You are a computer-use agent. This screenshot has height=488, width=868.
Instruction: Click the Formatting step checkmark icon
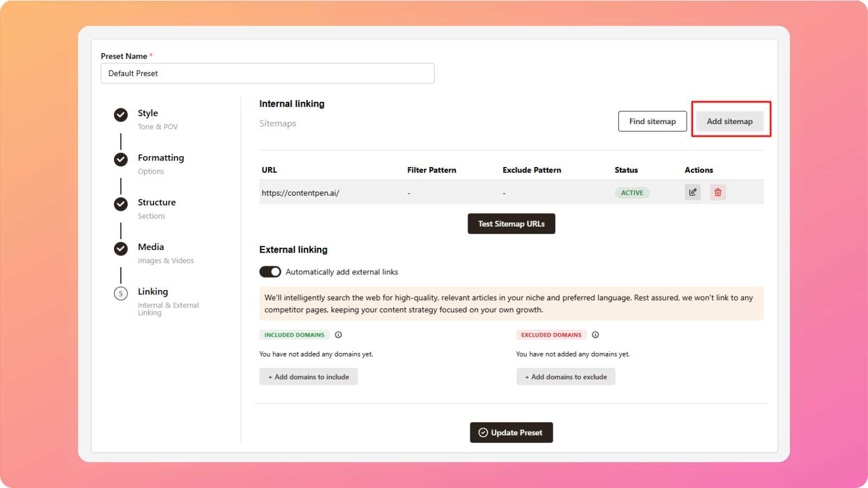pyautogui.click(x=121, y=159)
